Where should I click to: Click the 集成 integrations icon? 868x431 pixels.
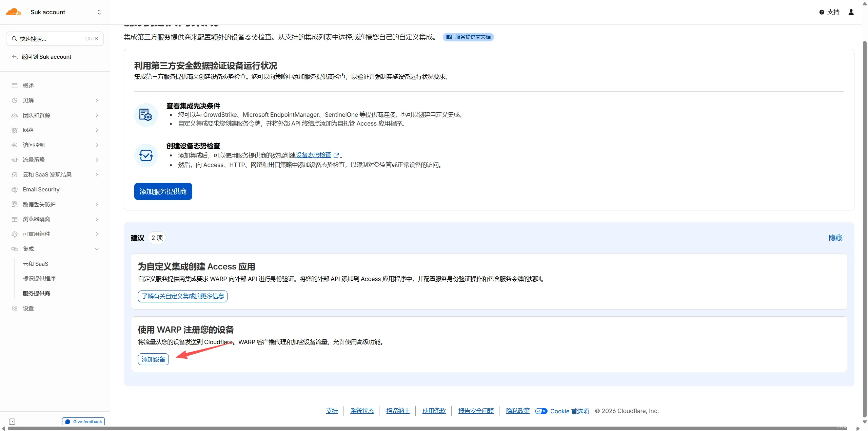coord(15,249)
